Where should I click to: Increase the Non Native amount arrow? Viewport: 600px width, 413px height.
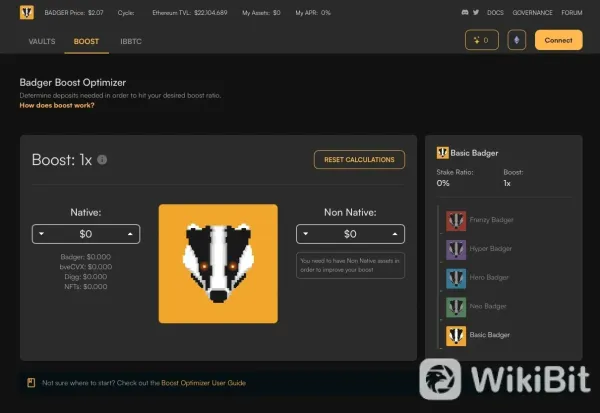[395, 234]
